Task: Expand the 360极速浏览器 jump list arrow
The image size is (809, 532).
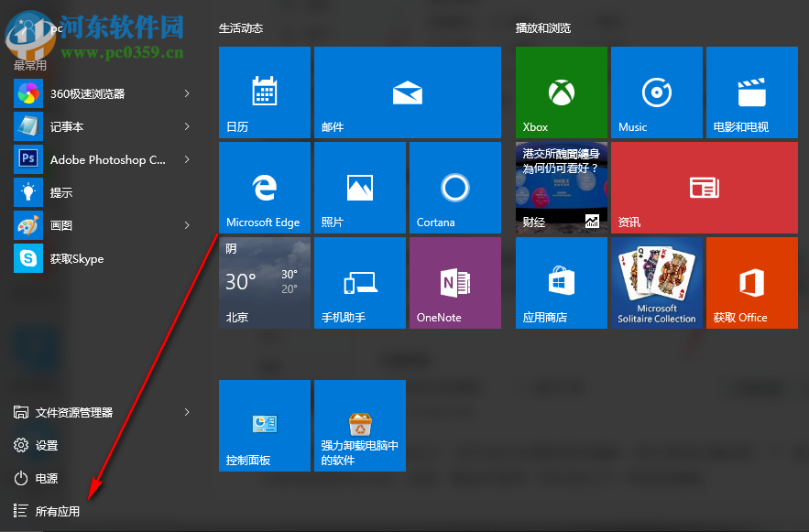Action: point(187,93)
